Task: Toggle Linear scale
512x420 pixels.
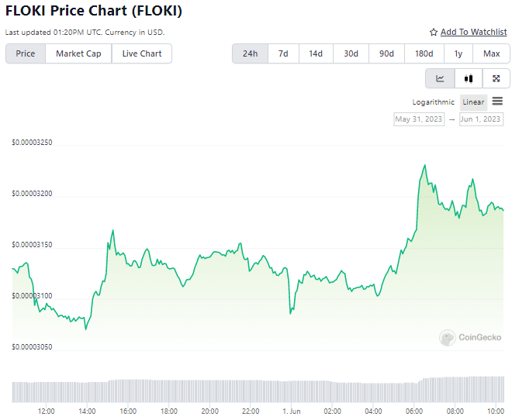Action: (473, 102)
